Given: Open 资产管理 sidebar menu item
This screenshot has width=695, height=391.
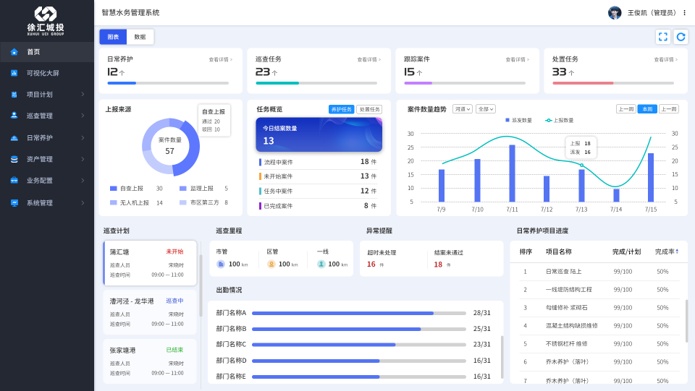Looking at the screenshot, I should click(47, 159).
